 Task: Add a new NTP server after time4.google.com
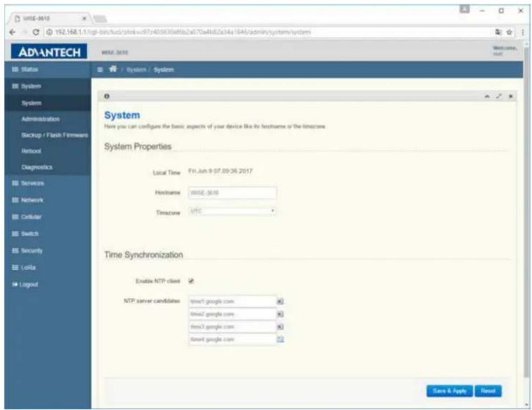(280, 339)
